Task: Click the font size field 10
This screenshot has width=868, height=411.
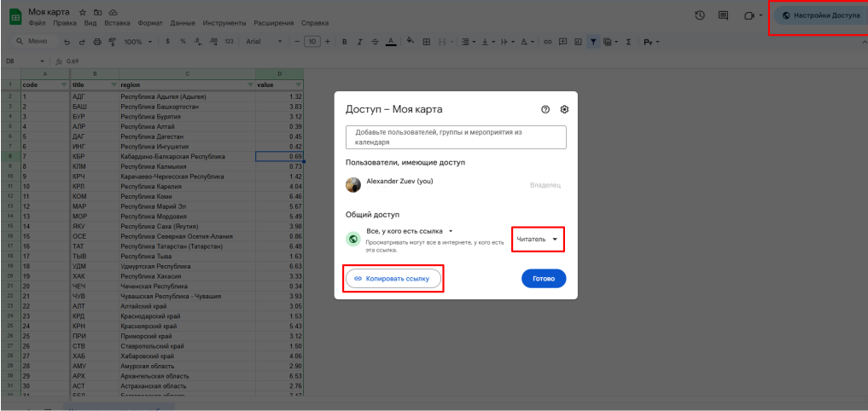Action: click(312, 42)
